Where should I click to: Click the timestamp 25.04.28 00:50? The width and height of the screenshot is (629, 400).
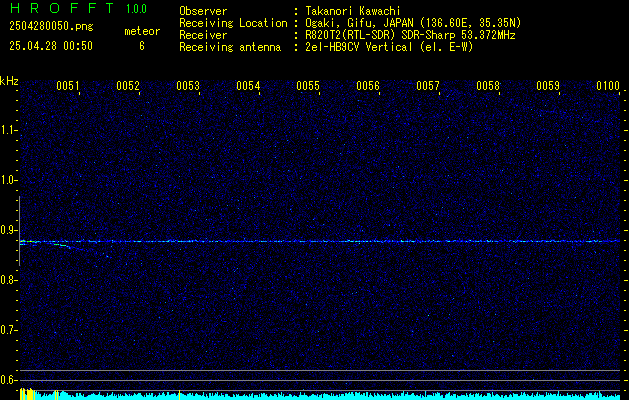[x=51, y=46]
